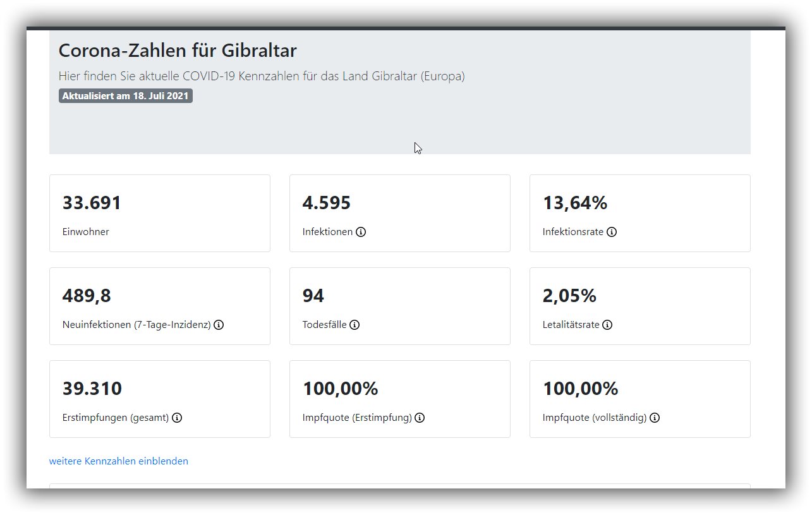Select the 39.310 first vaccinations number
Screen dimensions: 812x515
(92, 389)
